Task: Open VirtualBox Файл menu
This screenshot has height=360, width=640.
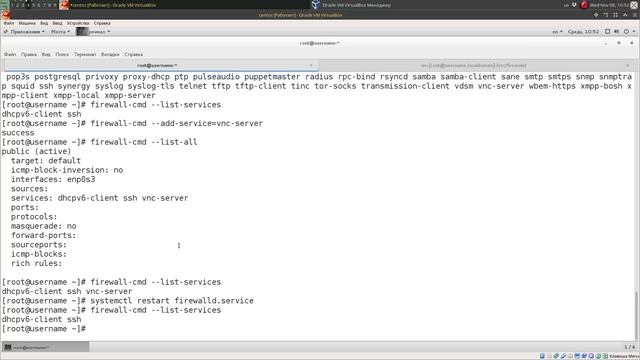Action: click(x=9, y=23)
